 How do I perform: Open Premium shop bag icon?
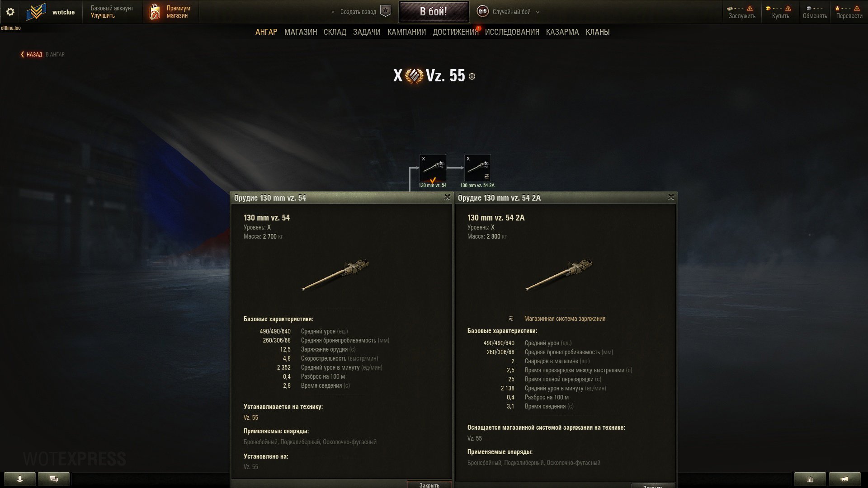tap(155, 12)
